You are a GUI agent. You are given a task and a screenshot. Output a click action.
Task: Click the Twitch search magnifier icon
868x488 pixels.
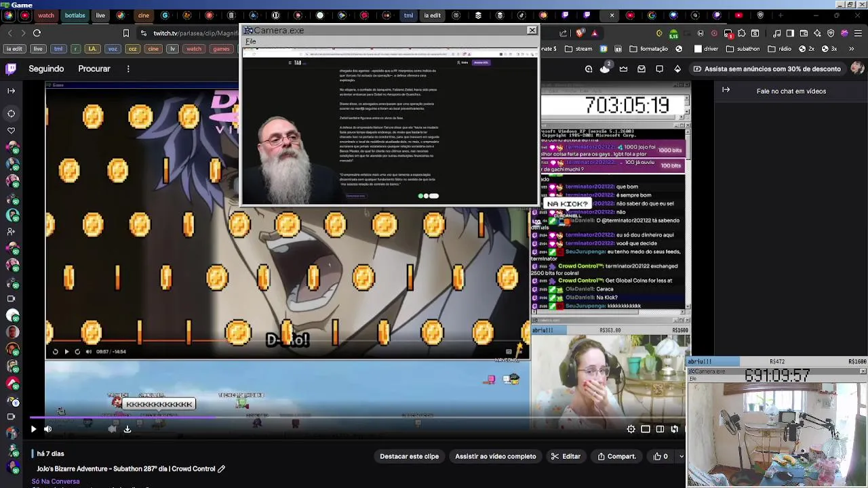(589, 68)
